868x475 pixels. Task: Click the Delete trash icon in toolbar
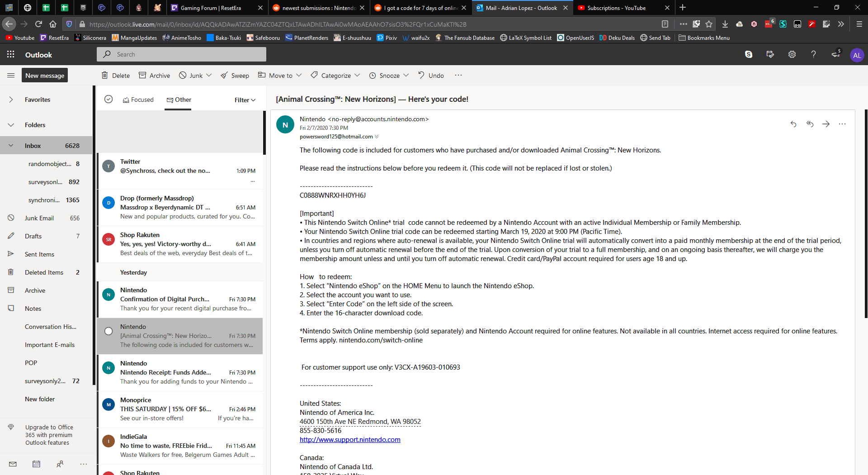point(105,75)
